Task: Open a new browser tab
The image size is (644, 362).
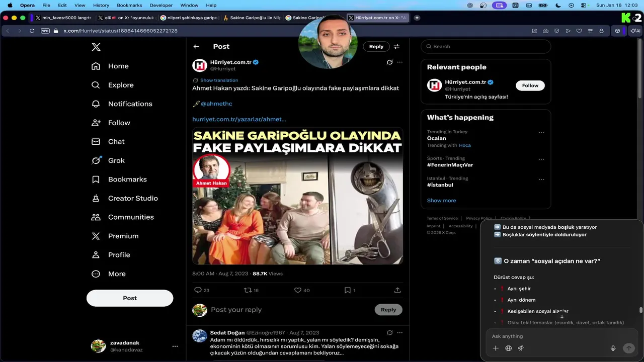Action: pyautogui.click(x=417, y=18)
